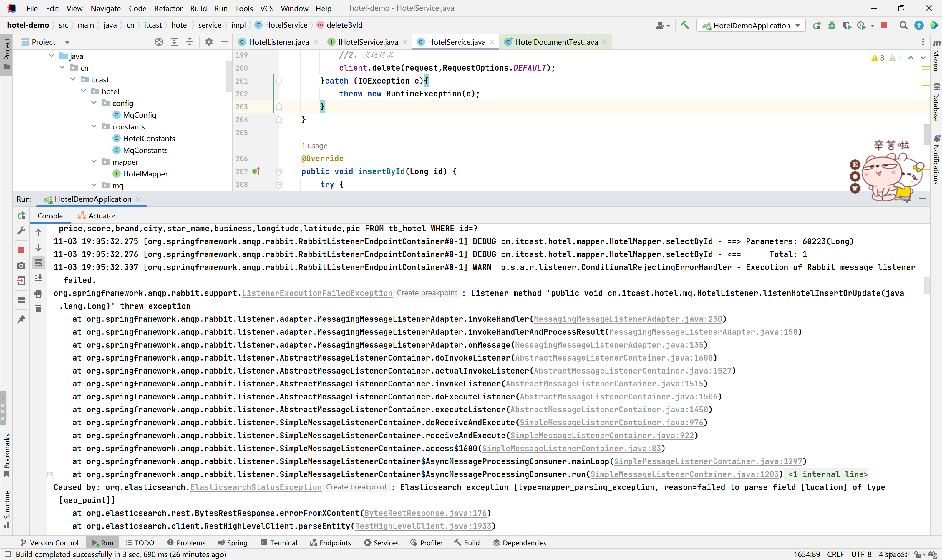Follow MessagingMessageListenerAdapter.java:230 link
The image size is (942, 560).
(628, 319)
